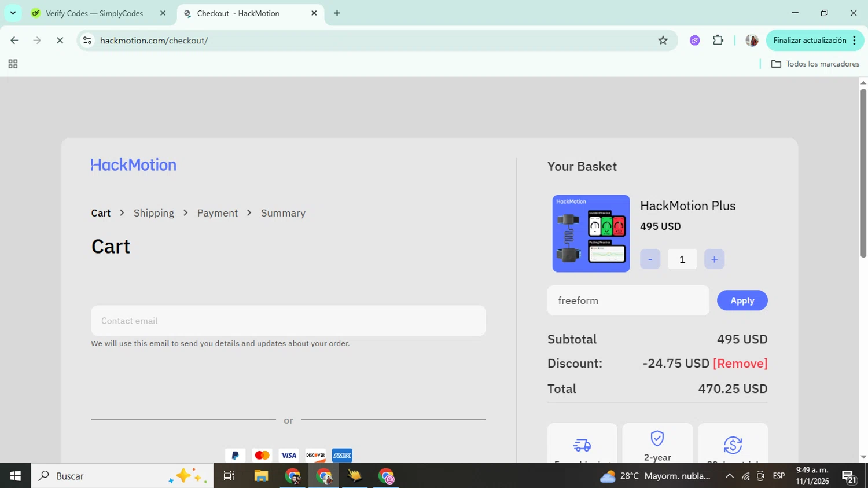This screenshot has width=868, height=488.
Task: Click the money-back refund icon
Action: coord(733,445)
